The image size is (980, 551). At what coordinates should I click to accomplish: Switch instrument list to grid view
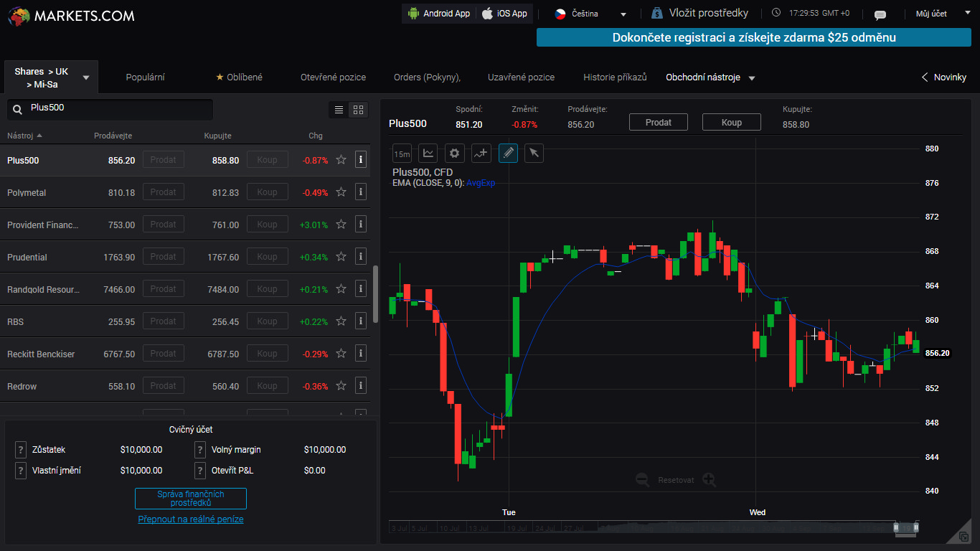[358, 110]
